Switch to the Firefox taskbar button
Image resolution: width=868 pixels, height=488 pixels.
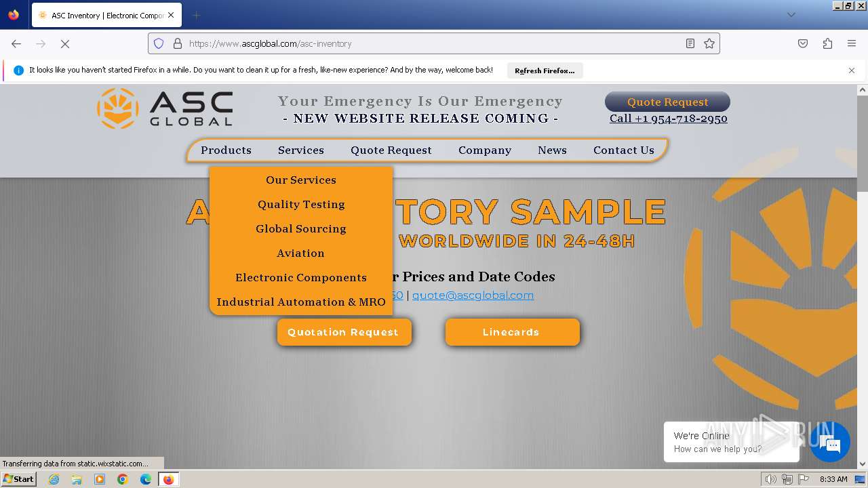point(168,479)
